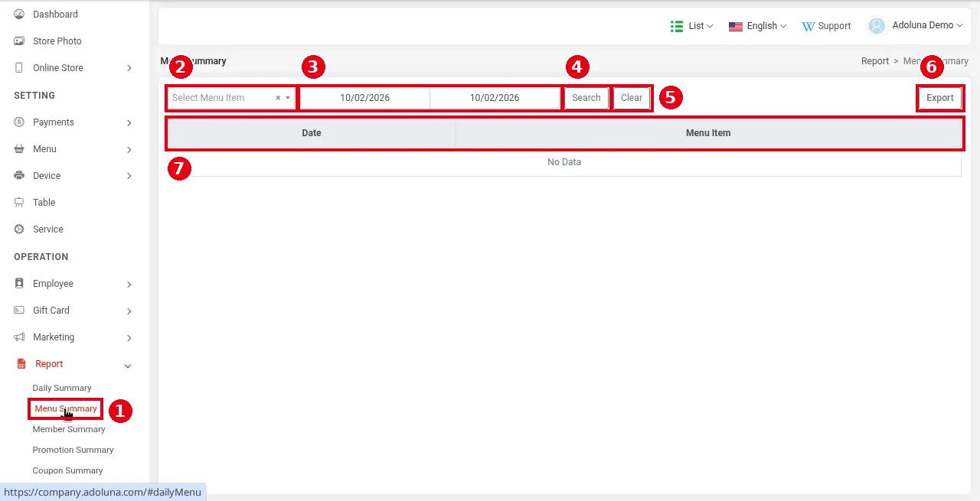The image size is (980, 501).
Task: Click the Store Photo picture icon
Action: [19, 41]
